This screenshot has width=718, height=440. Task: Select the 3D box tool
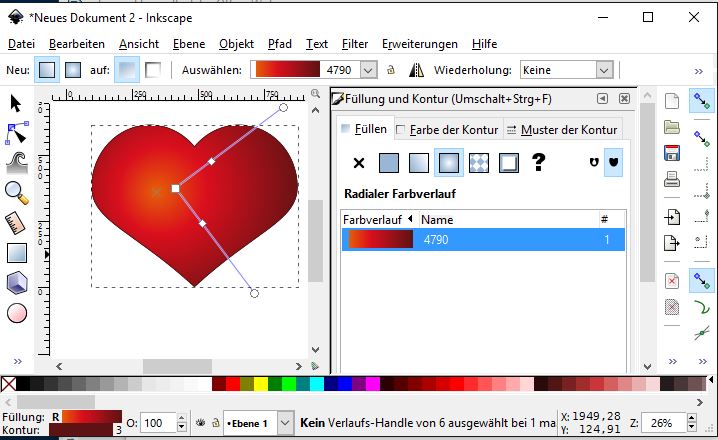point(17,283)
